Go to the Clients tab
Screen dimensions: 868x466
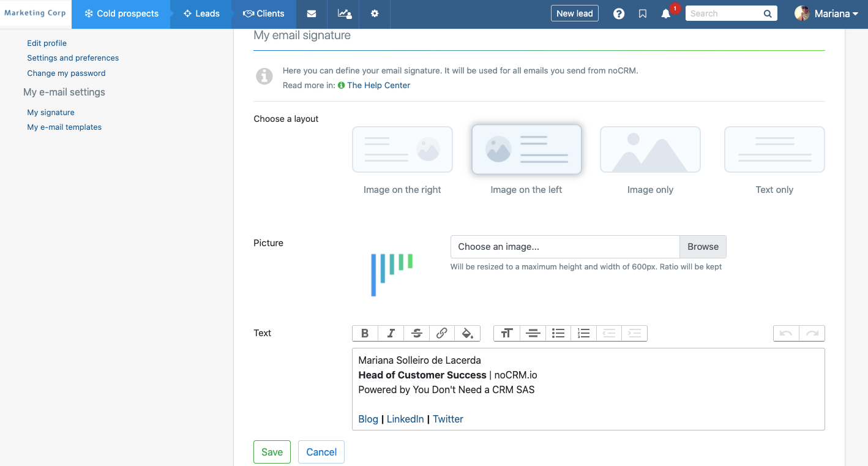264,14
